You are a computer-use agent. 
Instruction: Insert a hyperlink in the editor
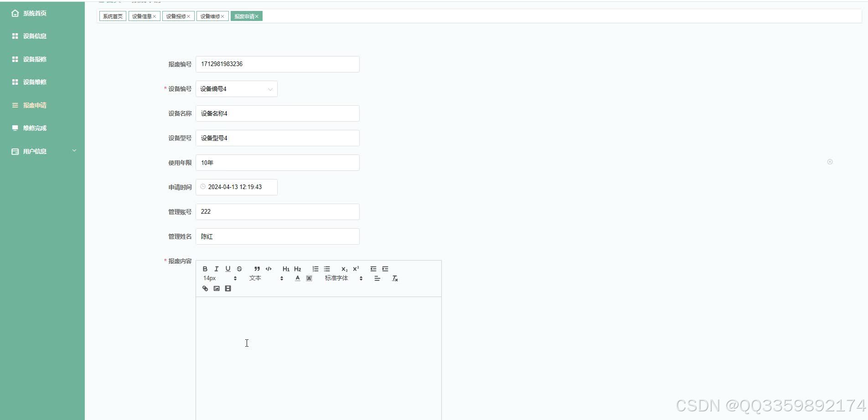(205, 288)
